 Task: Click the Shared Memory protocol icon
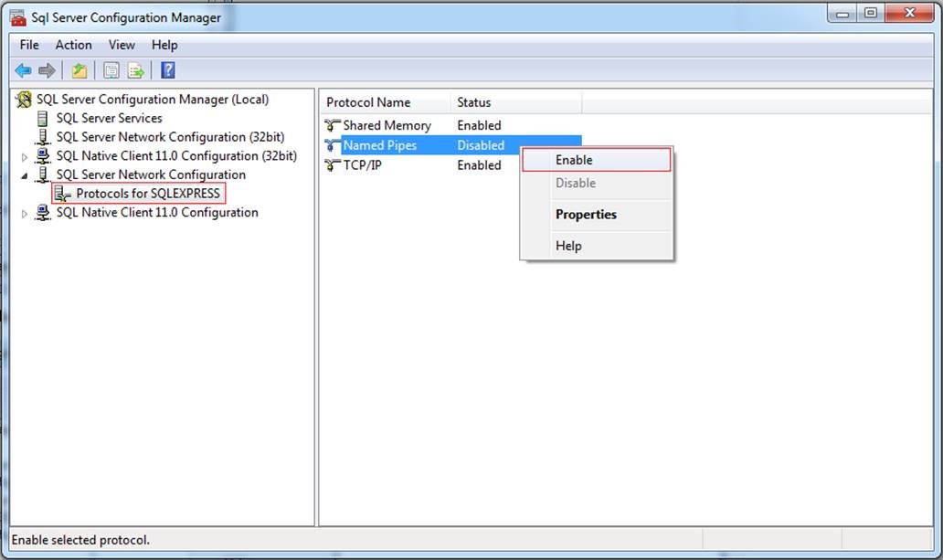[333, 125]
